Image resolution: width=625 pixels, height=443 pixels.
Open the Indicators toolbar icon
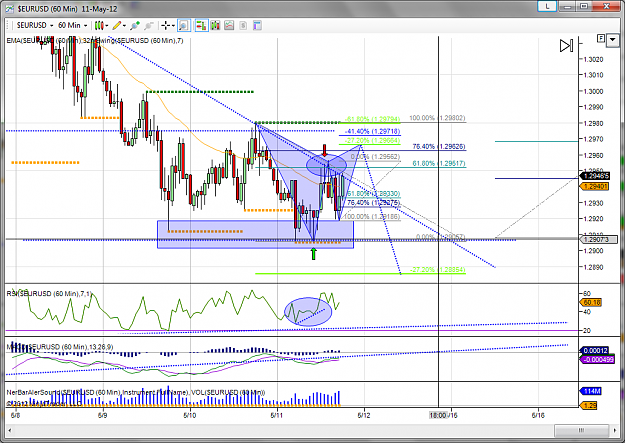(x=229, y=26)
